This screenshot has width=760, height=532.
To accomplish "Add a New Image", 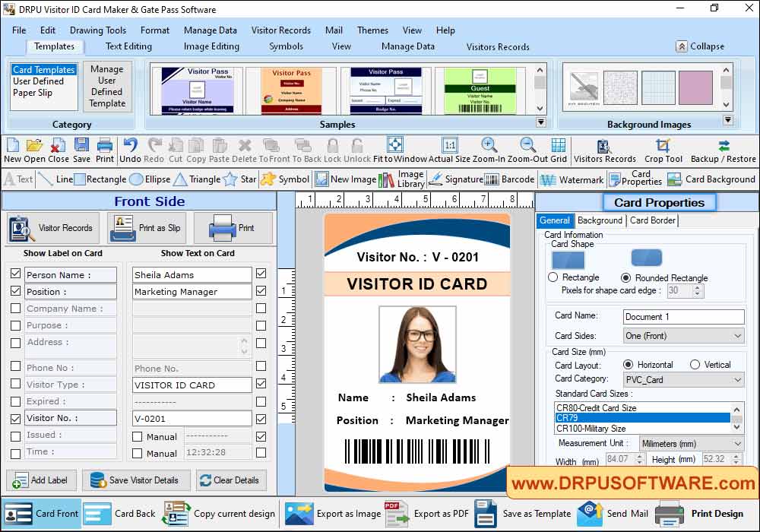I will [346, 179].
